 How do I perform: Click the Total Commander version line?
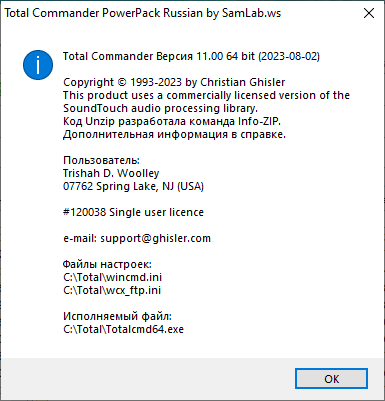coord(191,56)
